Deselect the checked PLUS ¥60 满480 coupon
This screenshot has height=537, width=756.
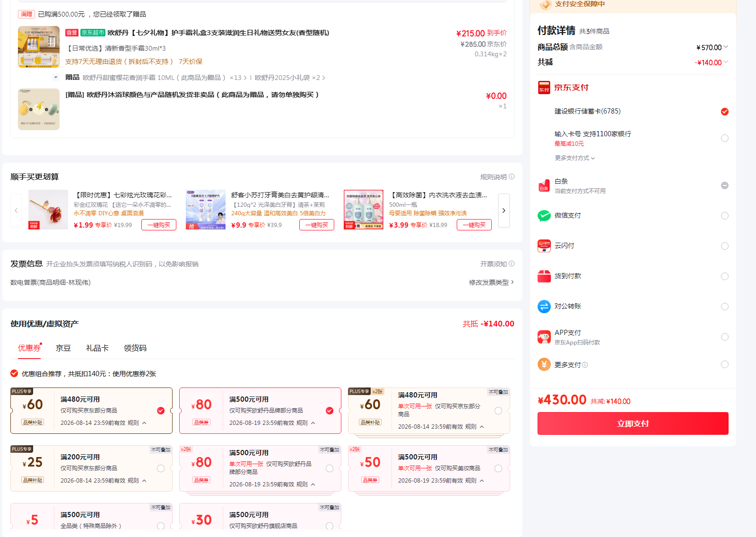[x=161, y=411]
